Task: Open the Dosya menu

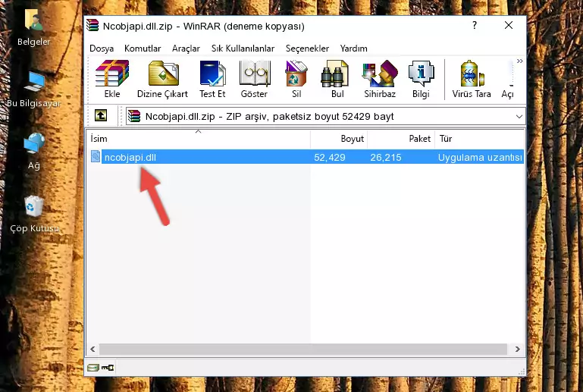Action: (x=102, y=49)
